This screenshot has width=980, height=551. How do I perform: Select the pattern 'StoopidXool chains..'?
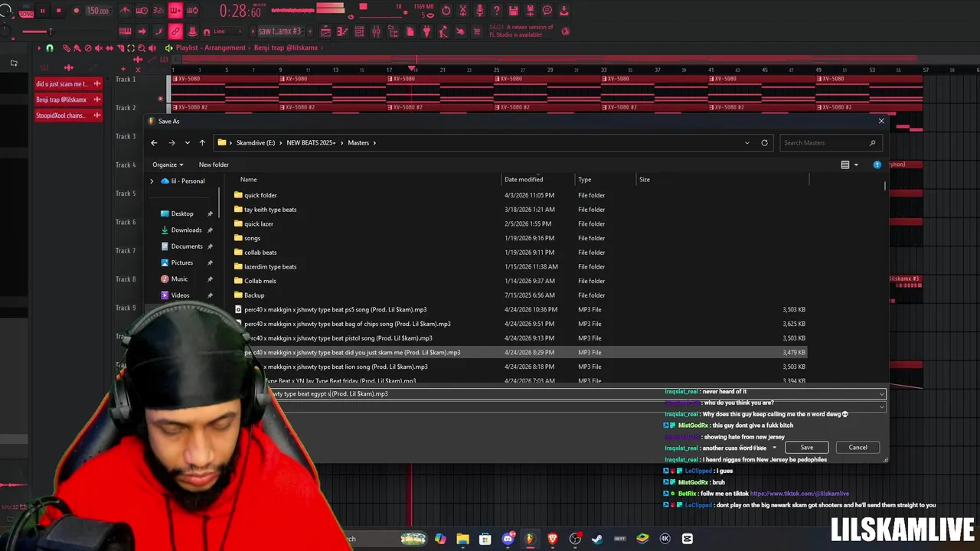point(67,116)
